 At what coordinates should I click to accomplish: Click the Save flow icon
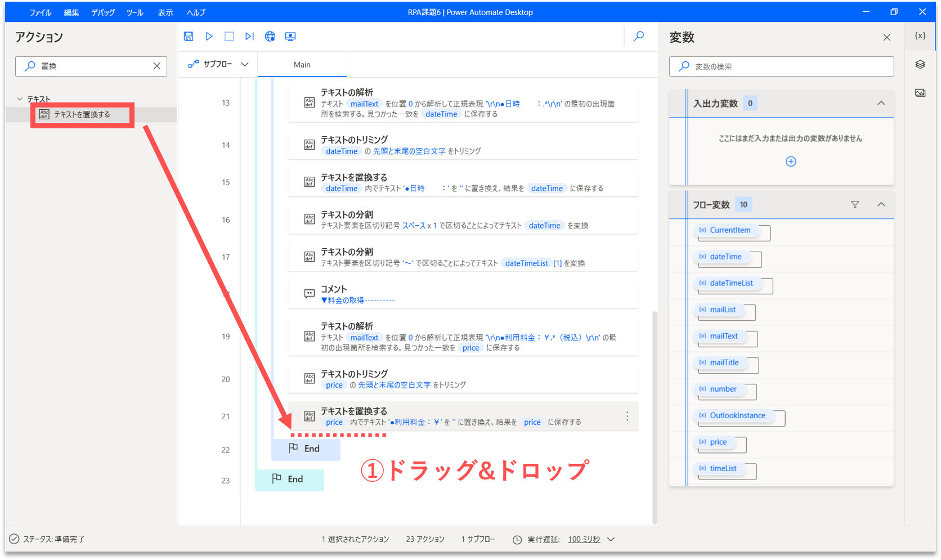point(189,37)
